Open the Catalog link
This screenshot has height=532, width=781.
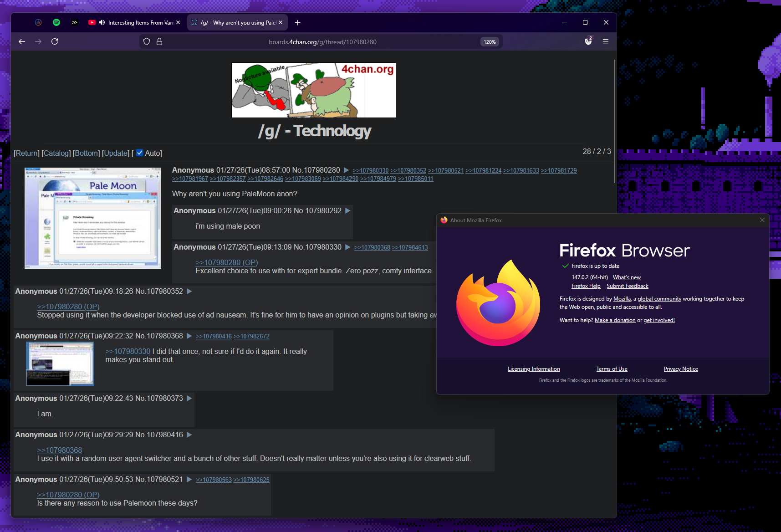tap(56, 153)
